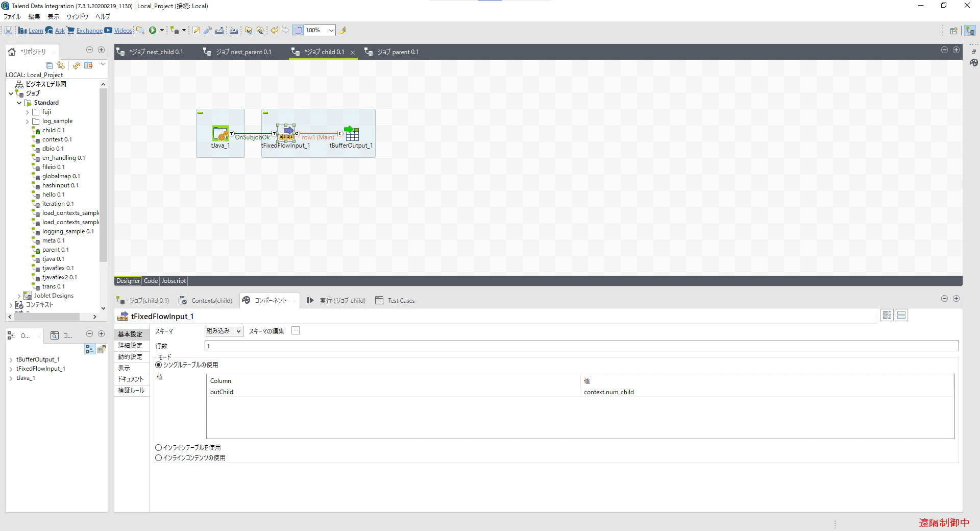The width and height of the screenshot is (980, 531).
Task: Expand tBufferOutput_1 in the outline tree
Action: tap(11, 359)
